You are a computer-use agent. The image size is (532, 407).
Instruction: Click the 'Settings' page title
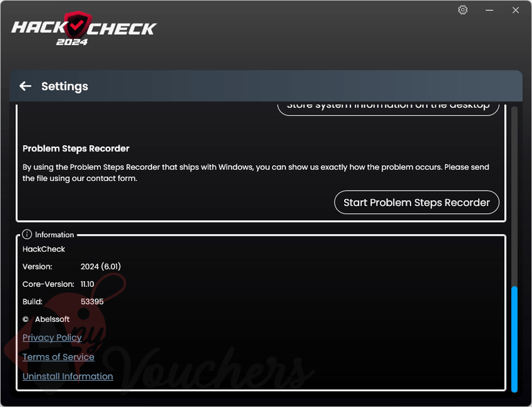[x=64, y=86]
